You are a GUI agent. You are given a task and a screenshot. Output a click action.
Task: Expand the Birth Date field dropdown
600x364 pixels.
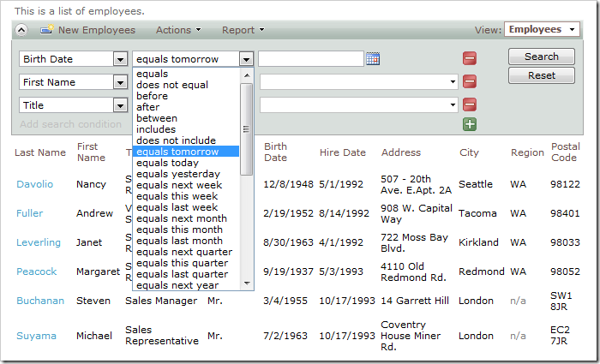(x=120, y=59)
